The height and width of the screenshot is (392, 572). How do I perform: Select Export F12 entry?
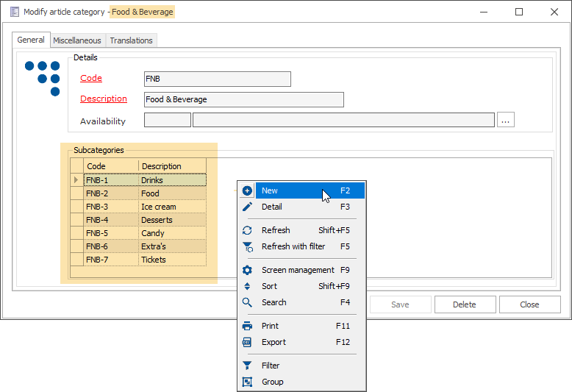coord(302,342)
